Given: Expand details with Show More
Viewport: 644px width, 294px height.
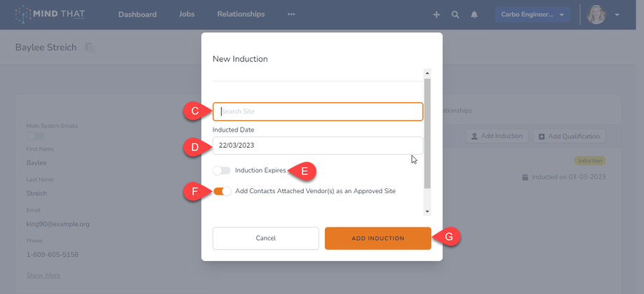Looking at the screenshot, I should [43, 275].
